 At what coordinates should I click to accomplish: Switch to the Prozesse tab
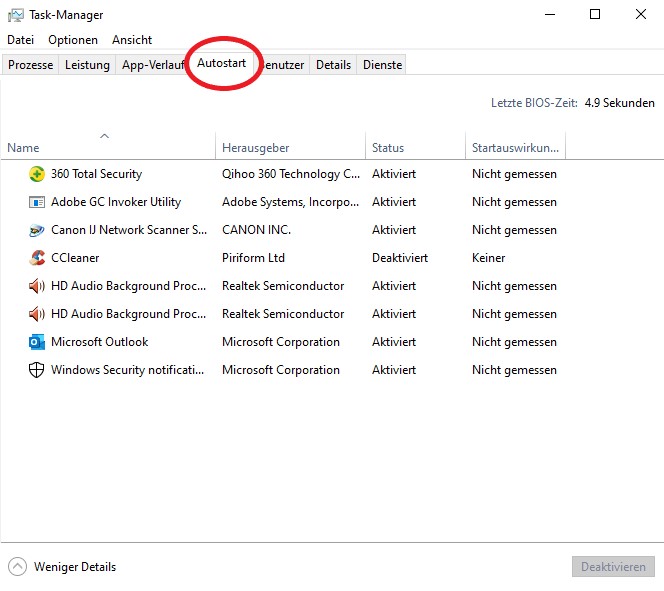coord(30,65)
